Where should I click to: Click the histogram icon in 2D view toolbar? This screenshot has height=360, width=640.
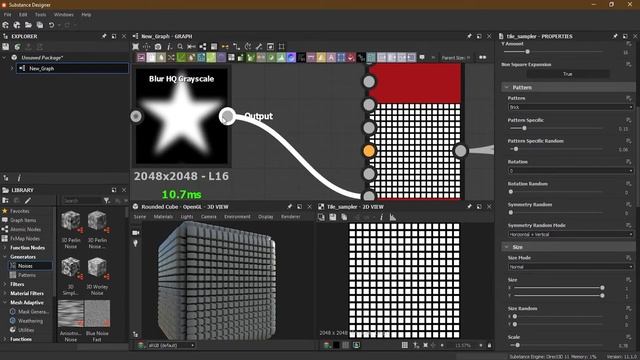point(393,217)
